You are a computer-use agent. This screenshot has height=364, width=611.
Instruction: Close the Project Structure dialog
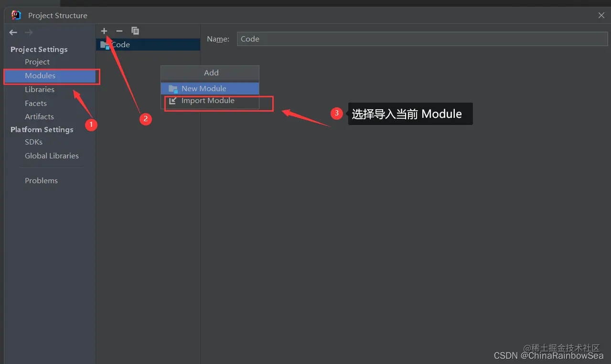tap(601, 15)
